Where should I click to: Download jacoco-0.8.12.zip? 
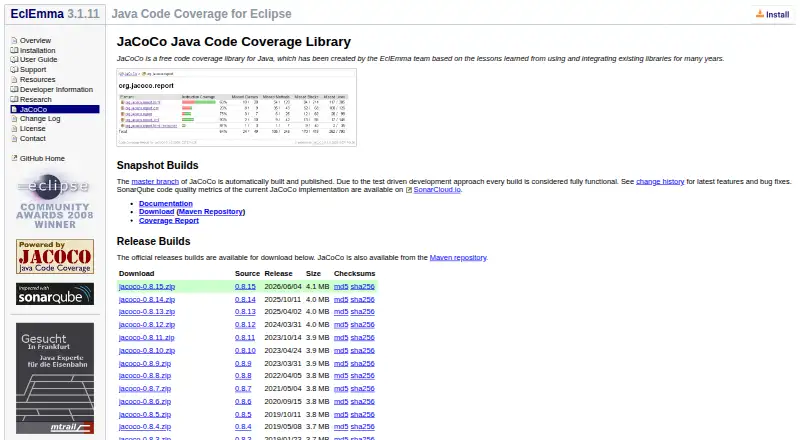click(147, 325)
